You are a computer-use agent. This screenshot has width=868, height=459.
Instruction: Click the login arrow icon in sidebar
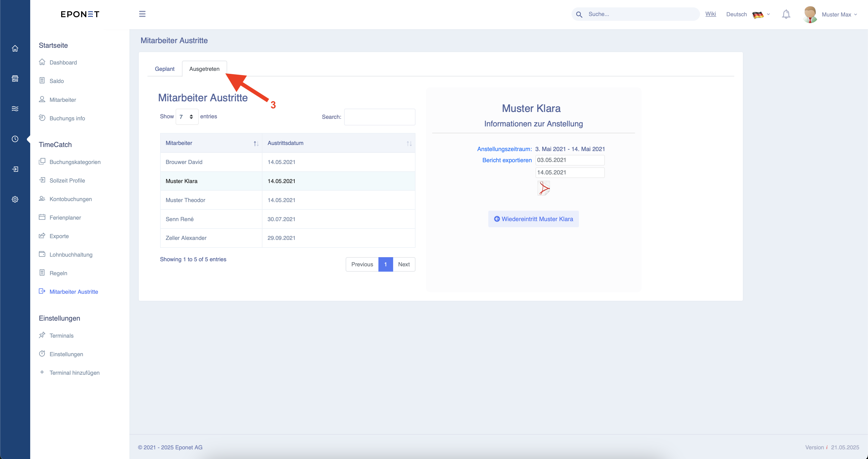15,169
